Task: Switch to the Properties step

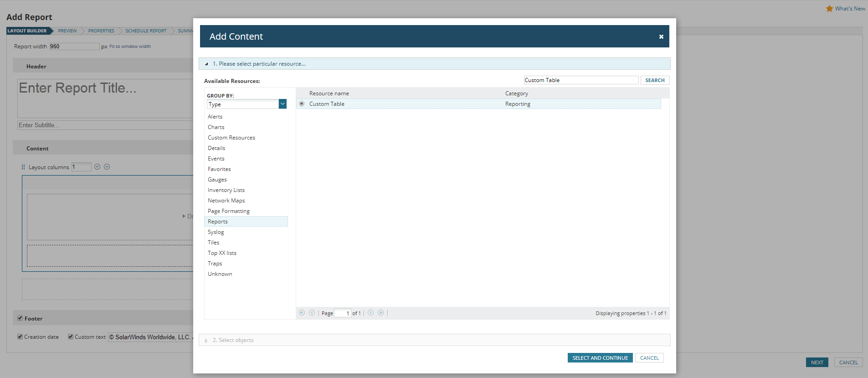Action: pos(101,31)
